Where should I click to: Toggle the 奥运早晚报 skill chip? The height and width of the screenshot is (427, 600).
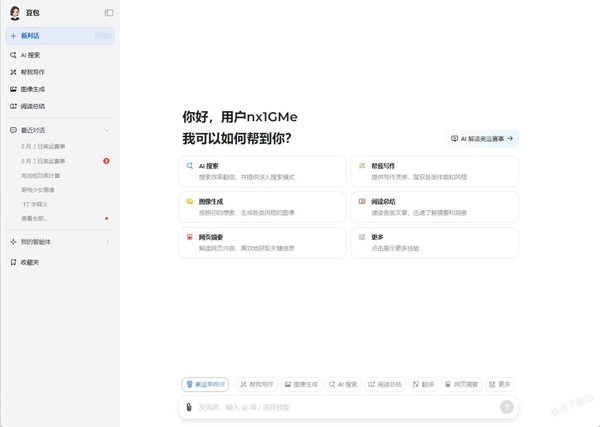coord(205,384)
